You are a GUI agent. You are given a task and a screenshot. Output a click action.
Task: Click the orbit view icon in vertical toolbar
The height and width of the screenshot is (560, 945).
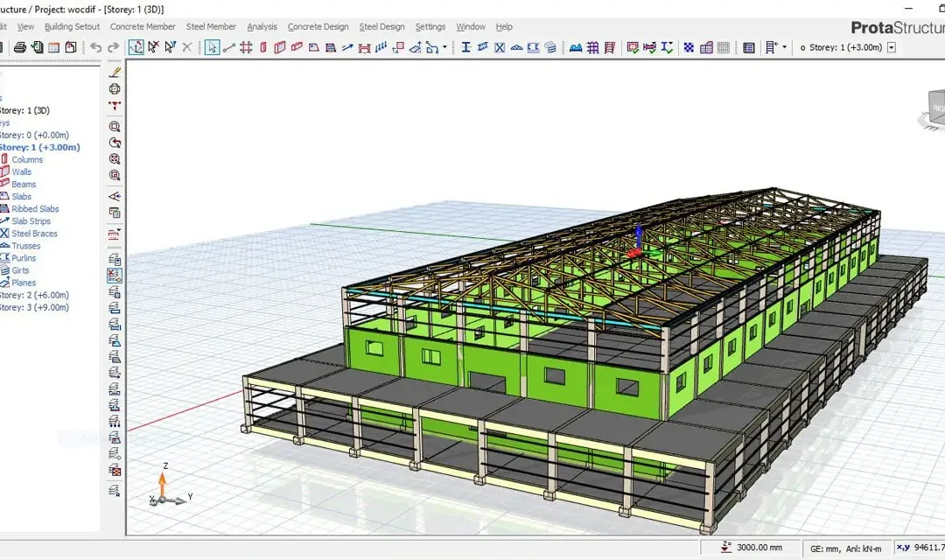click(x=115, y=88)
